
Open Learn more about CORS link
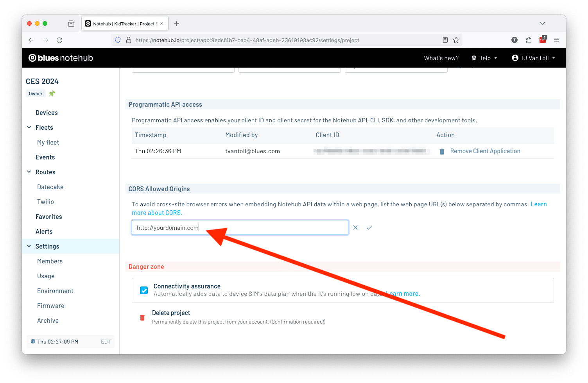(157, 213)
